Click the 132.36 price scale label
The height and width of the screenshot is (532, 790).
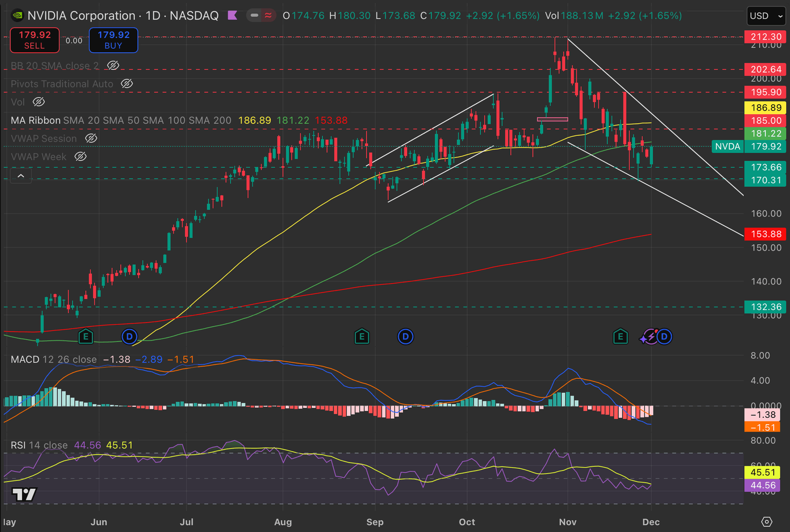(x=766, y=307)
